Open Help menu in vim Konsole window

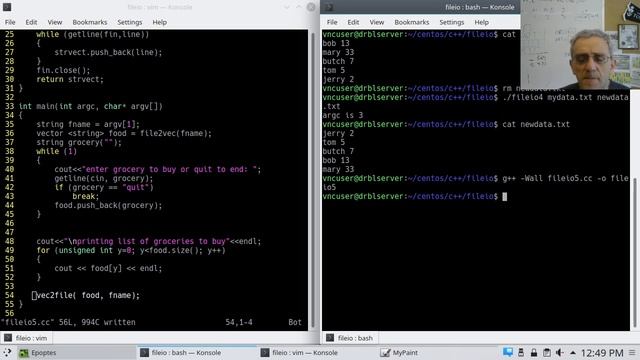(160, 22)
